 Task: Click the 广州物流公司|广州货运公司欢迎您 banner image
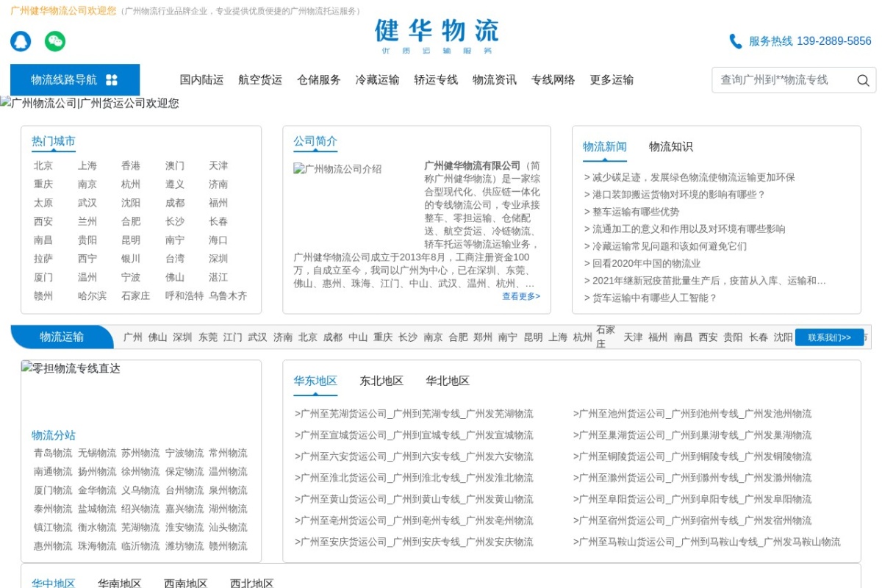pos(90,103)
